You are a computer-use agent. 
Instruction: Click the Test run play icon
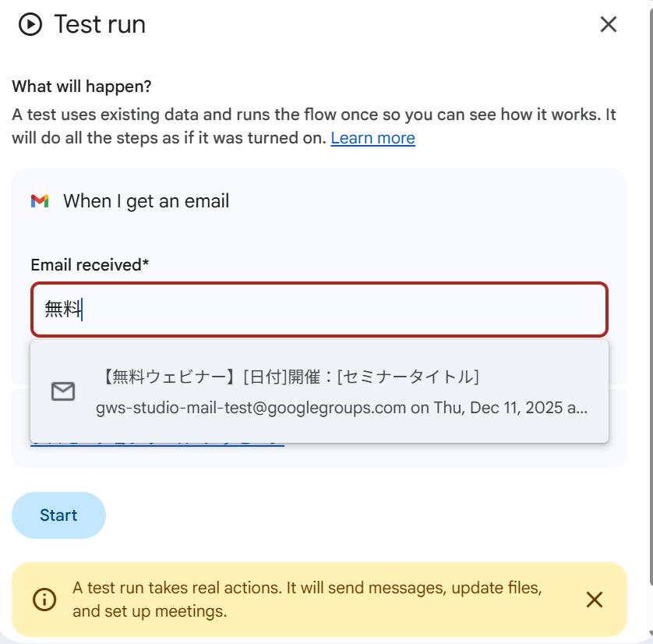click(30, 24)
